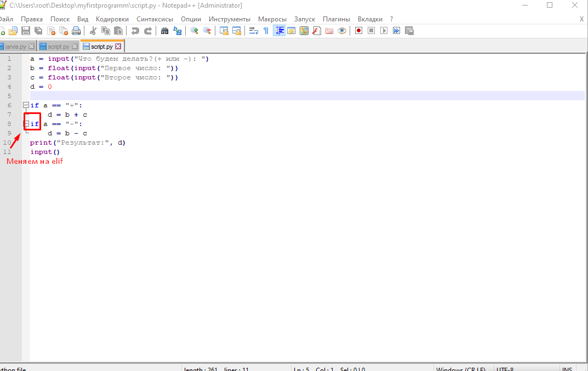
Task: Save the current recorded macro icon
Action: 409,31
